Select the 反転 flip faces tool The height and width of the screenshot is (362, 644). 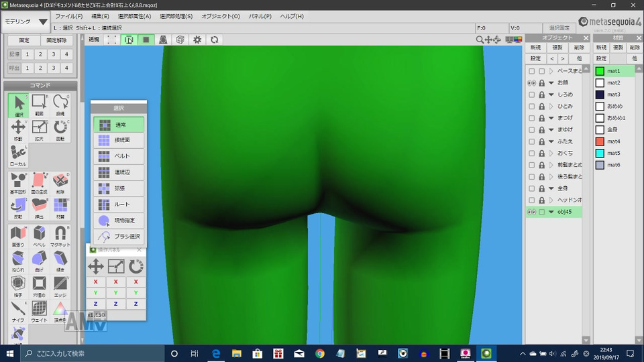coord(18,208)
